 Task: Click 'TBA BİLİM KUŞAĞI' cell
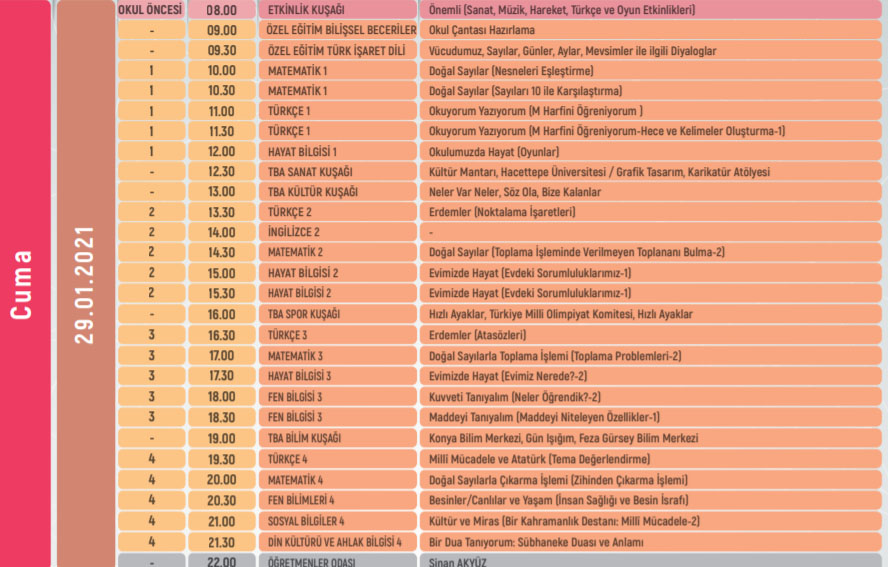tap(338, 438)
